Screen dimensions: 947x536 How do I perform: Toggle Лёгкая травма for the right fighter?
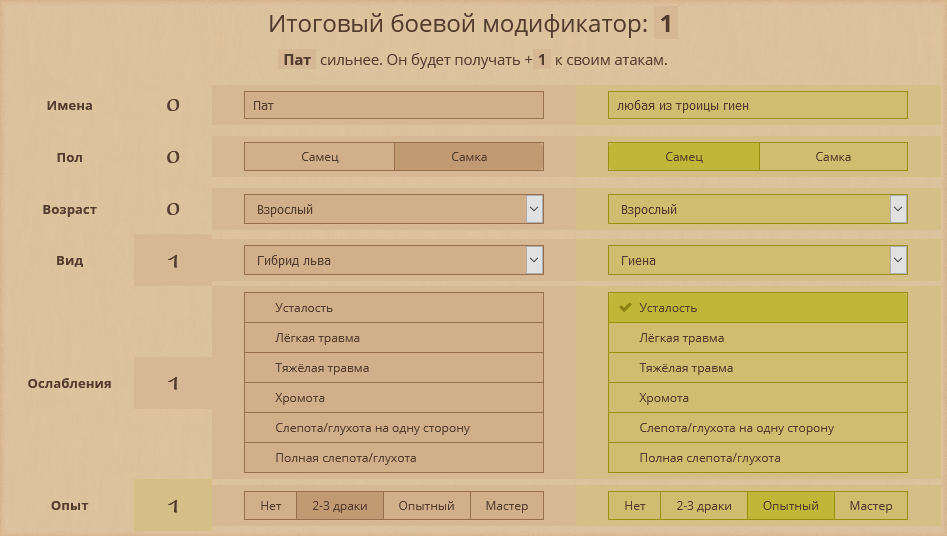click(x=757, y=338)
